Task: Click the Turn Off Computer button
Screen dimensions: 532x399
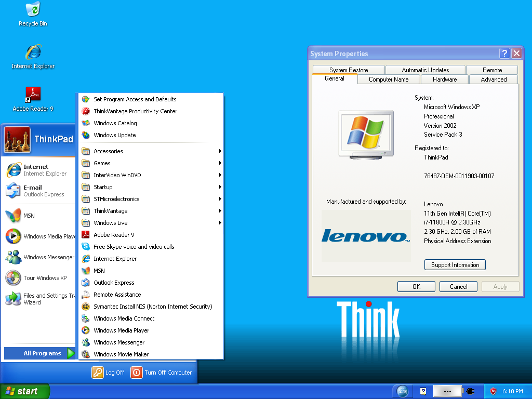Action: [x=162, y=373]
